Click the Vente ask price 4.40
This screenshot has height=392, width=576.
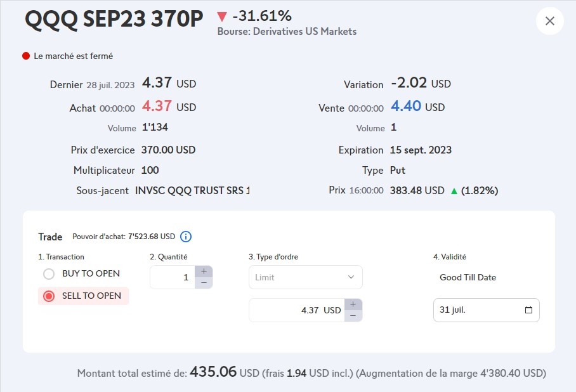tap(405, 107)
